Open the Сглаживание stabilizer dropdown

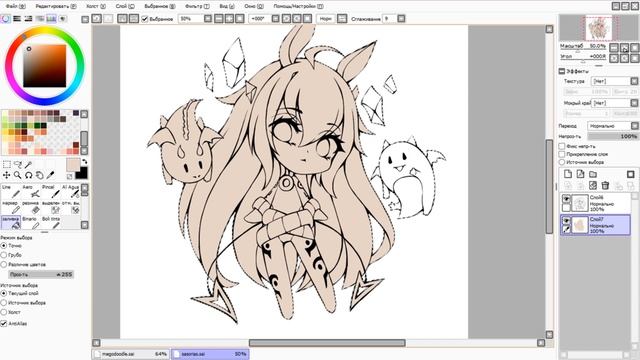[x=401, y=19]
